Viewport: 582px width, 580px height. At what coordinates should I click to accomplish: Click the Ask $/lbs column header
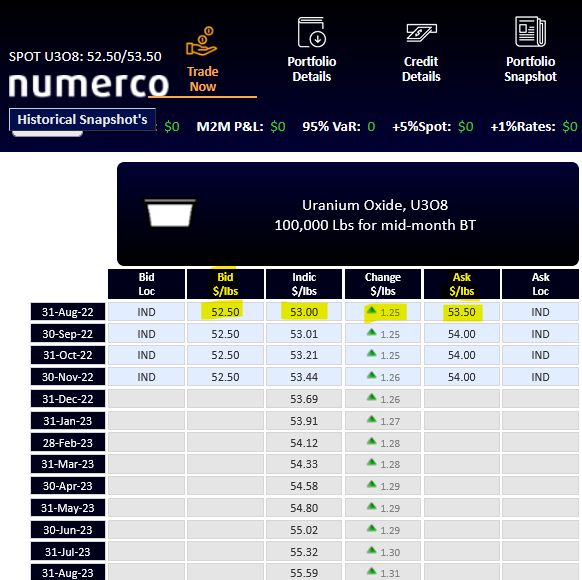click(462, 284)
